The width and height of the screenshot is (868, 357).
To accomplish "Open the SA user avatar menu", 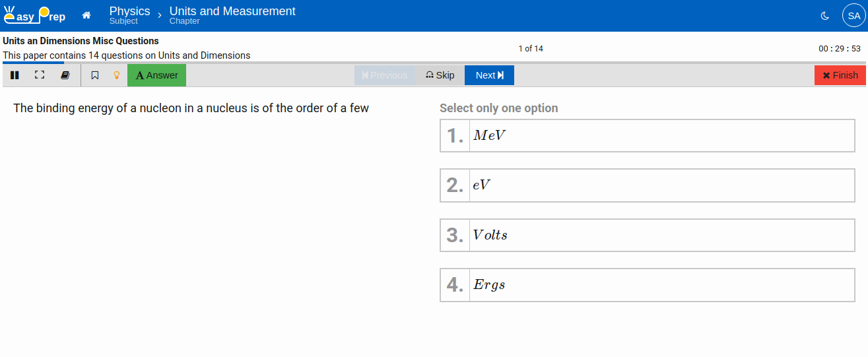I will click(x=853, y=16).
